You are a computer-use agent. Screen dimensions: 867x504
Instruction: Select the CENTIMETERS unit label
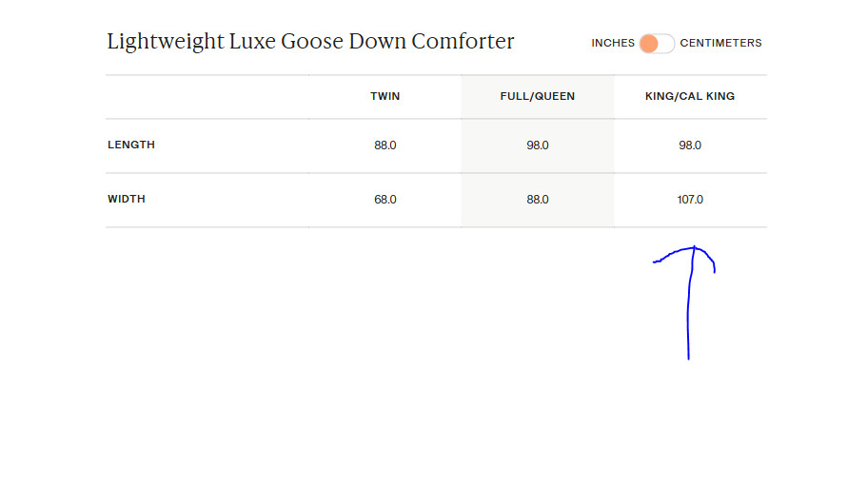[x=720, y=43]
